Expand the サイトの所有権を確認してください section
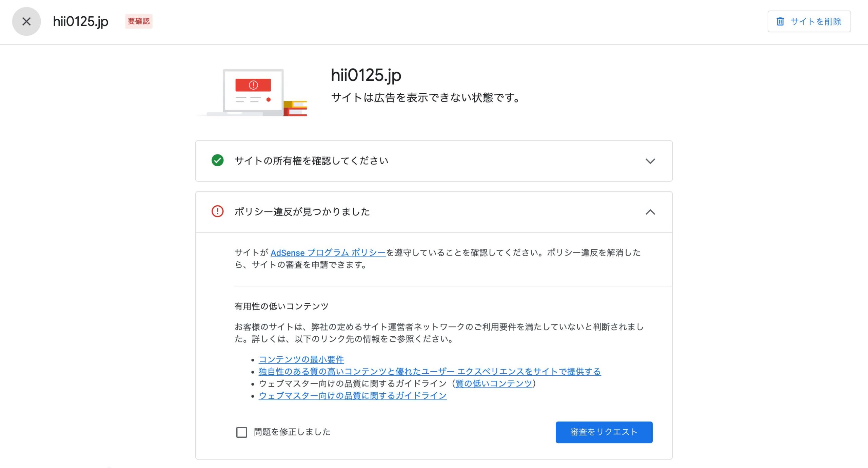868x468 pixels. pyautogui.click(x=650, y=161)
